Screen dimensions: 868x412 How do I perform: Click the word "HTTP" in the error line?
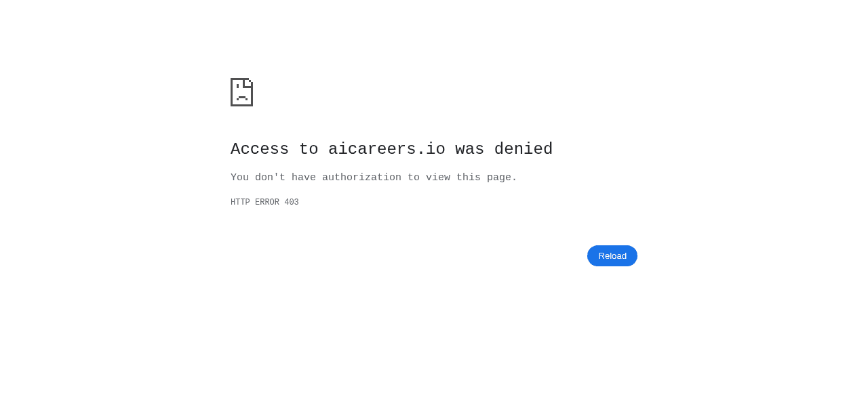click(240, 203)
